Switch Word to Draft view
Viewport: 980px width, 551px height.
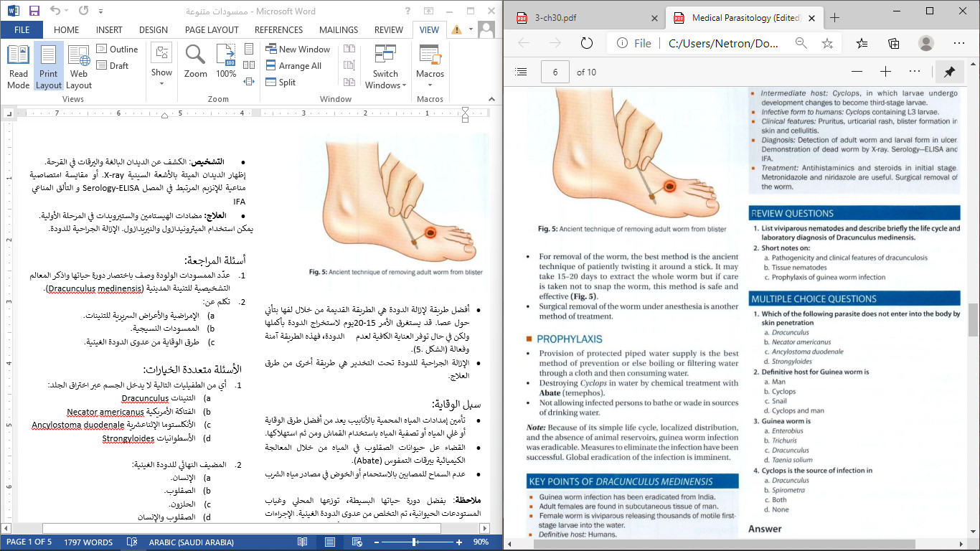(x=113, y=66)
